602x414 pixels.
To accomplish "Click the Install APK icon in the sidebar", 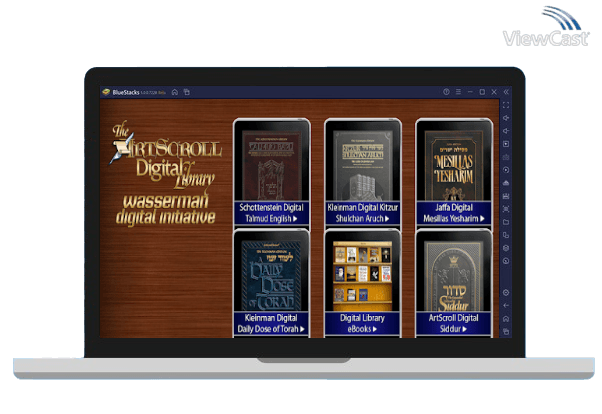I will 506,183.
